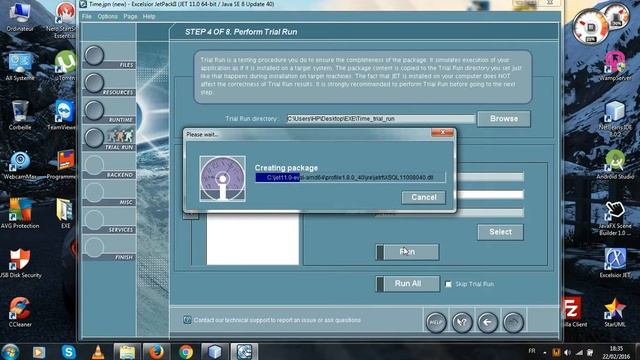Open the Options menu

pyautogui.click(x=107, y=16)
